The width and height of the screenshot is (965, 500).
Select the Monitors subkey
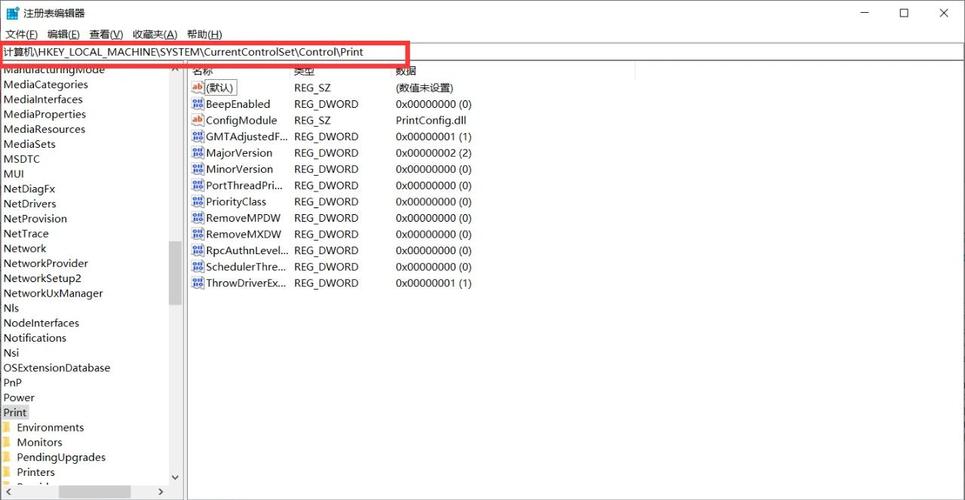point(39,442)
